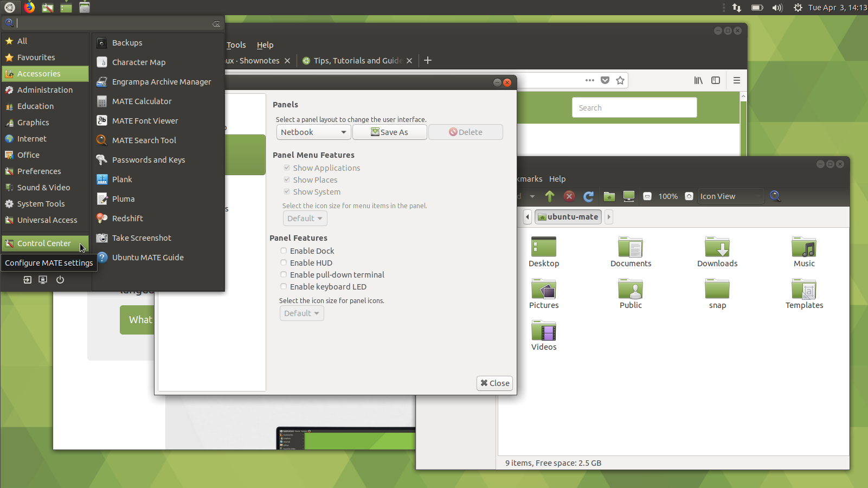Click Save As panel layout button
Image resolution: width=868 pixels, height=488 pixels.
point(390,132)
